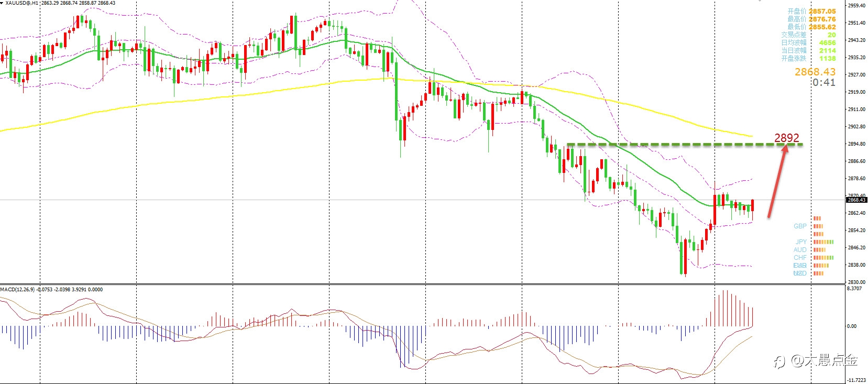Click the 2902.80 price axis label
Screen dimensions: 868x384
click(856, 127)
